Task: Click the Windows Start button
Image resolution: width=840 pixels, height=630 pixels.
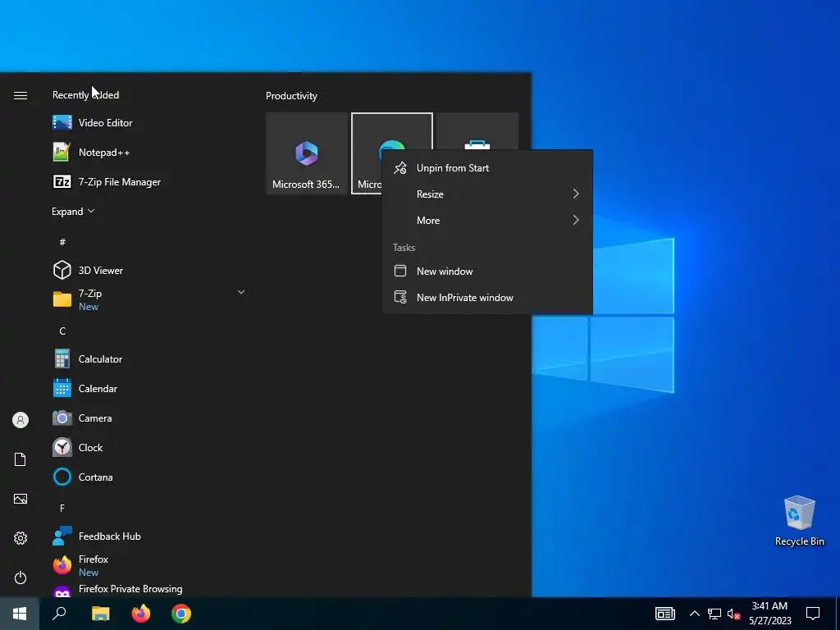Action: coord(20,614)
